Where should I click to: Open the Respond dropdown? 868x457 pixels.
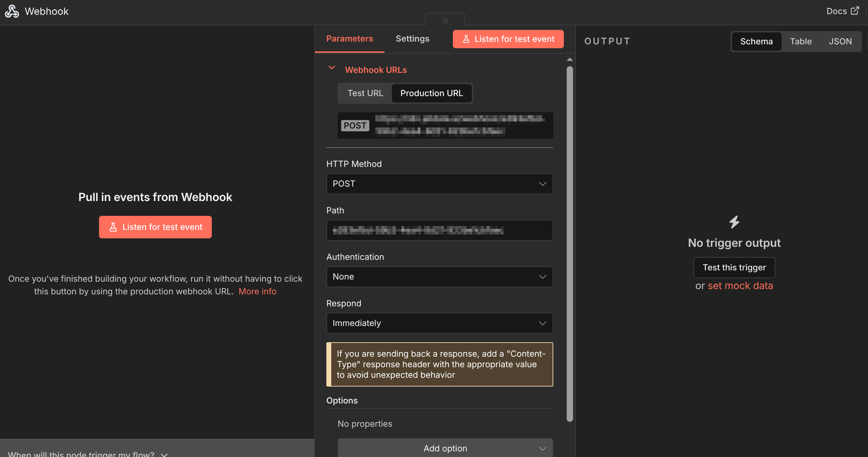pyautogui.click(x=439, y=323)
